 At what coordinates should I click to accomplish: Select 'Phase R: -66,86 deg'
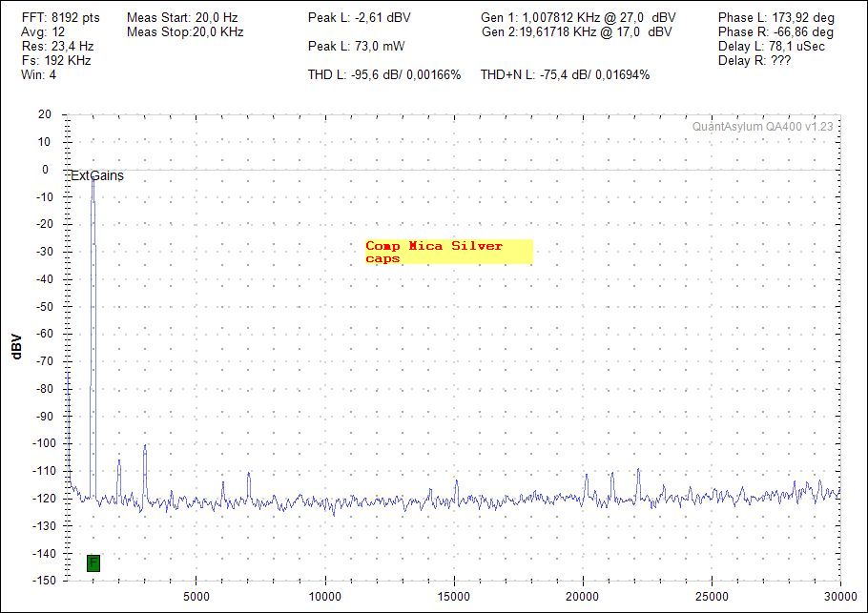[x=775, y=32]
